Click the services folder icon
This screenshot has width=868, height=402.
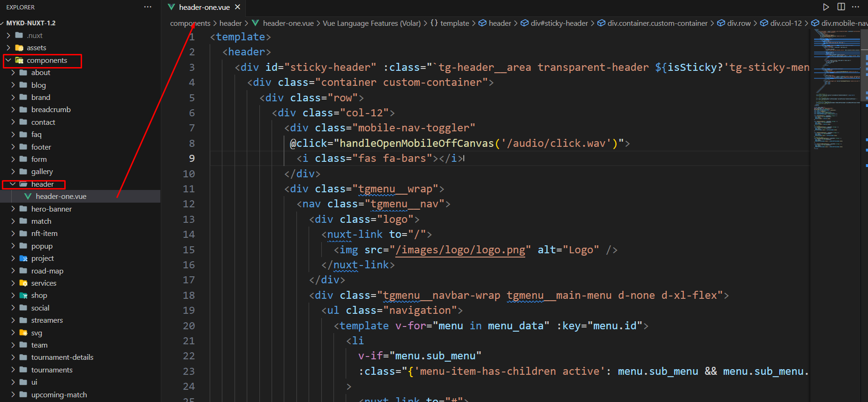click(x=23, y=283)
